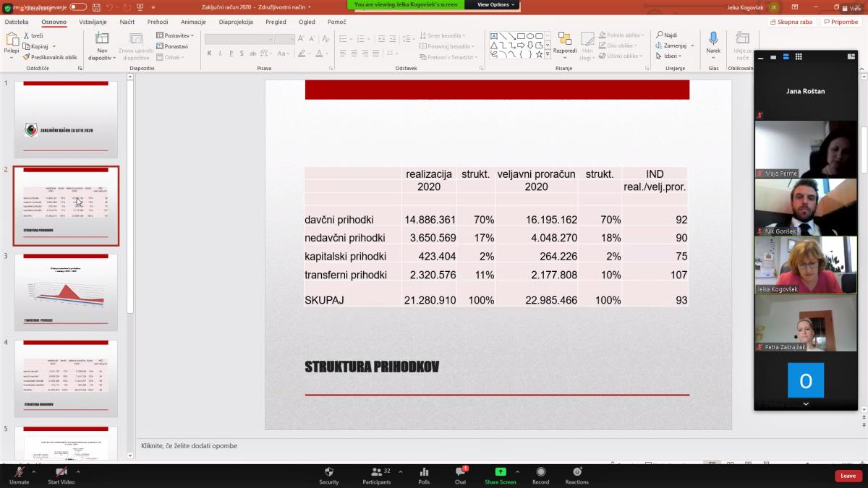Viewport: 868px width, 488px height.
Task: Expand the Postavitev layout dropdown
Action: tap(176, 35)
